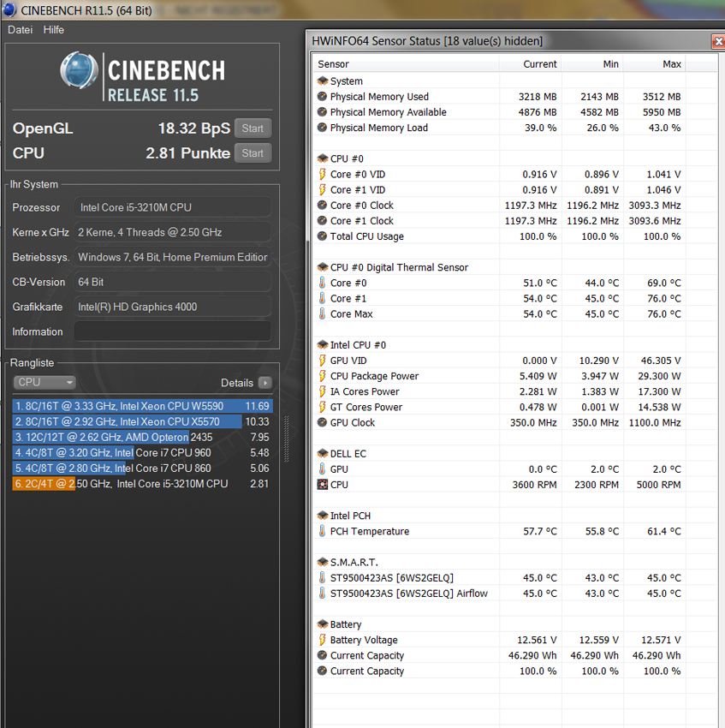725x728 pixels.
Task: Click the Information input field
Action: pyautogui.click(x=173, y=331)
